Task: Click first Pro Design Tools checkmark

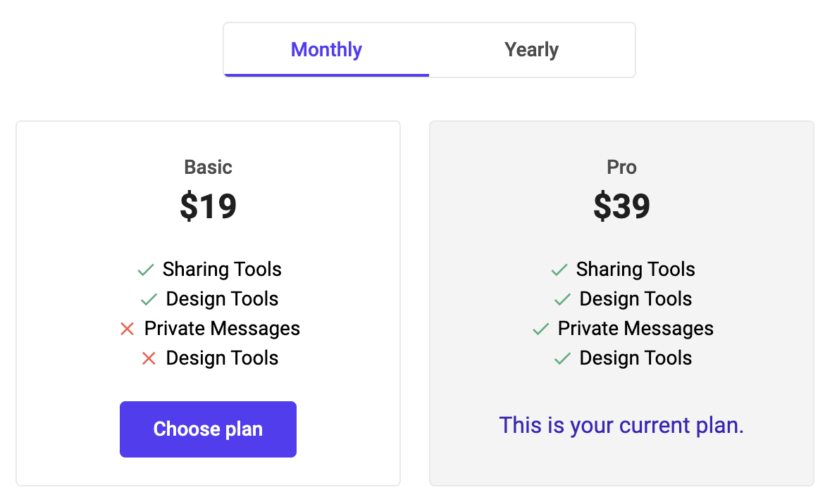Action: click(562, 299)
